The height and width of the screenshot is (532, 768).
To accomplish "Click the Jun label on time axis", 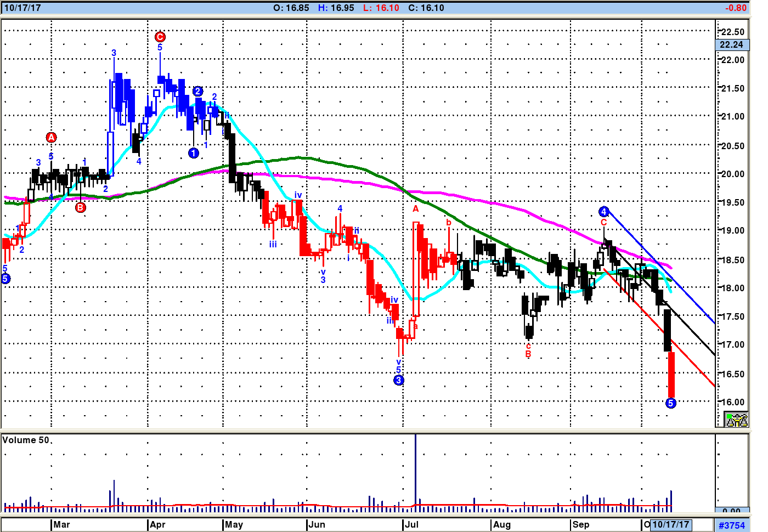I will [317, 524].
